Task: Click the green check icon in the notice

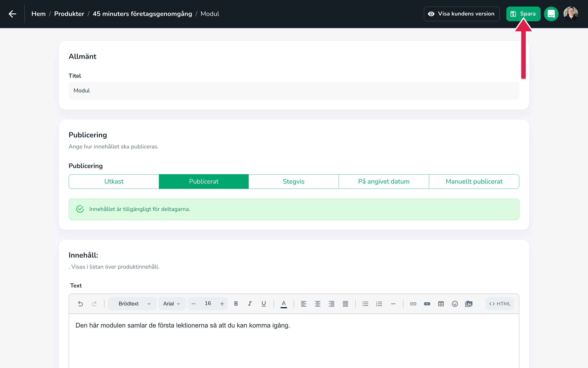Action: (80, 209)
